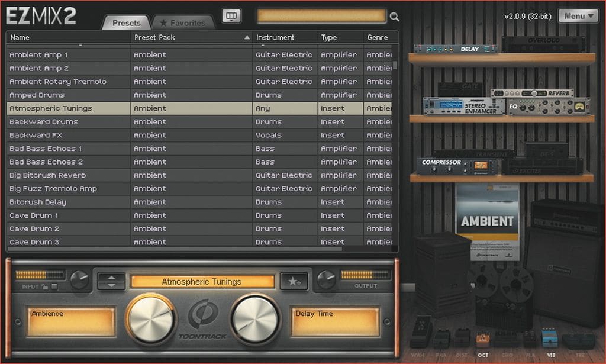Image resolution: width=606 pixels, height=364 pixels.
Task: Click the Ambient preset pack poster
Action: [x=488, y=221]
